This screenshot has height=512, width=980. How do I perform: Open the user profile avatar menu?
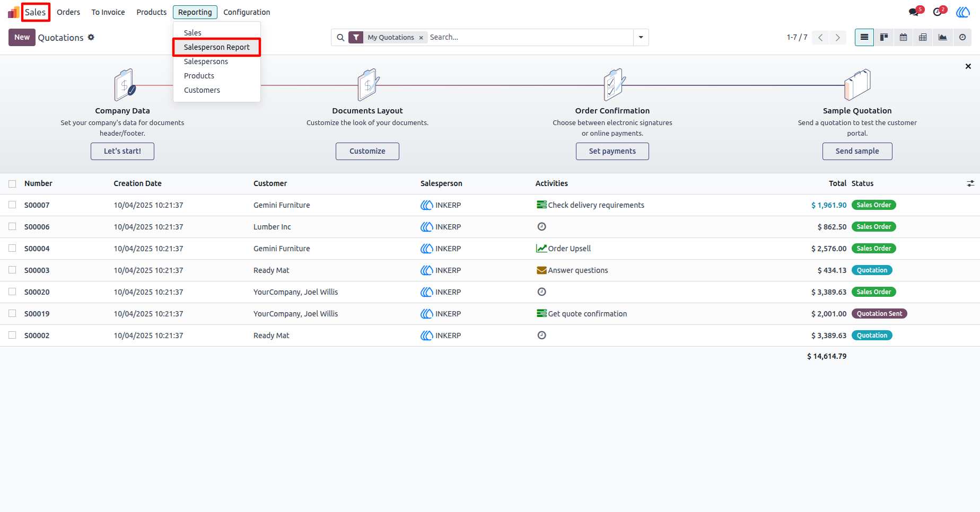click(x=963, y=12)
